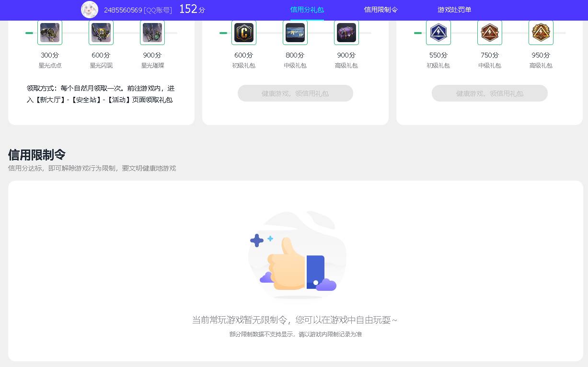588x367 pixels.
Task: Select the 600分 初级礼包 gold badge icon
Action: (x=244, y=33)
